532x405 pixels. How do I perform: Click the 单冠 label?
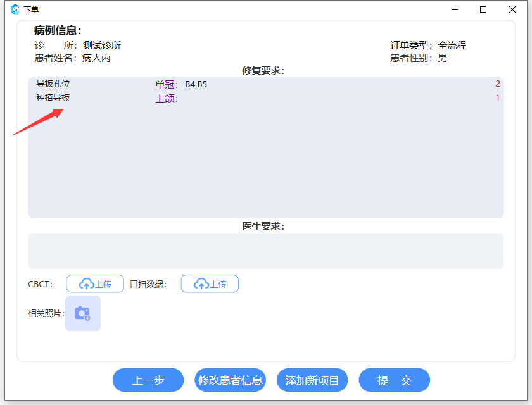167,85
